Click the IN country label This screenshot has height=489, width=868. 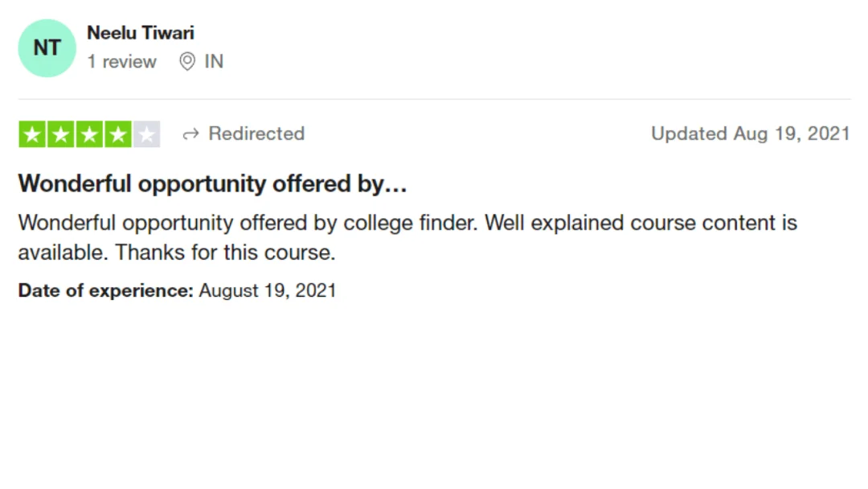(214, 61)
